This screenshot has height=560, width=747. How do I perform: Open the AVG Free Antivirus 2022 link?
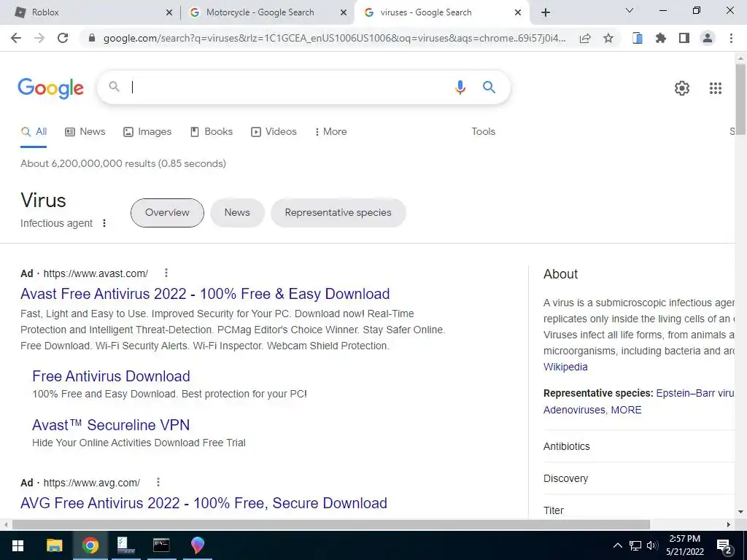click(x=204, y=503)
